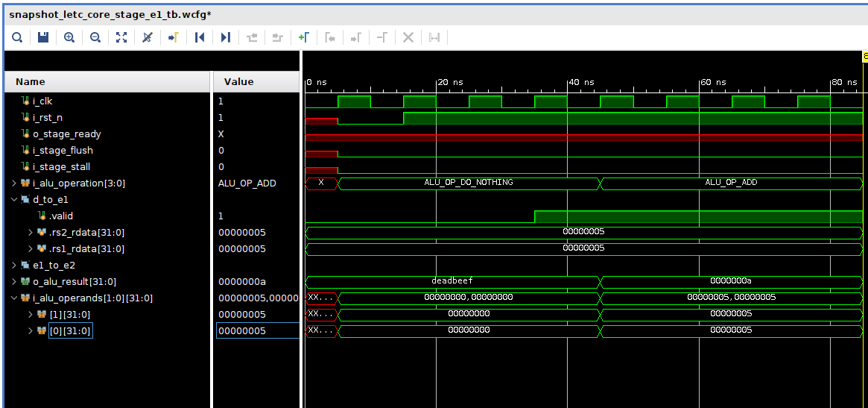Click the X value of o_stage_ready
The width and height of the screenshot is (868, 408).
(221, 134)
